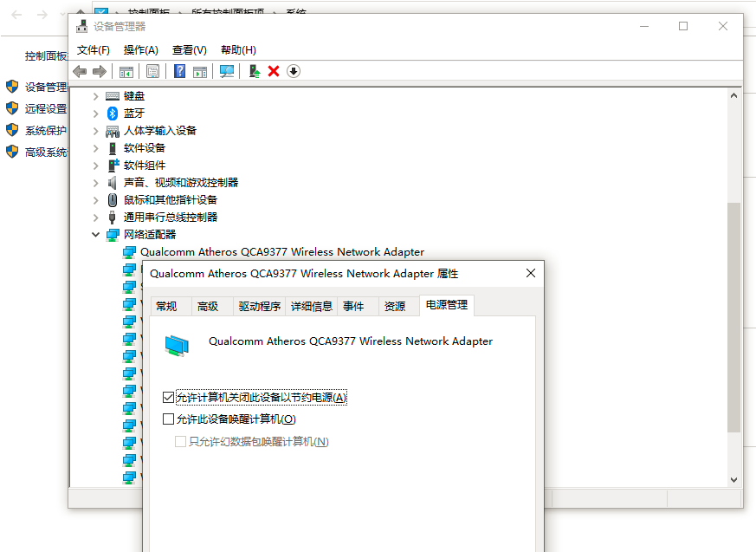Collapse the 网络适配器 node
Screen dimensions: 756x552
(95, 235)
